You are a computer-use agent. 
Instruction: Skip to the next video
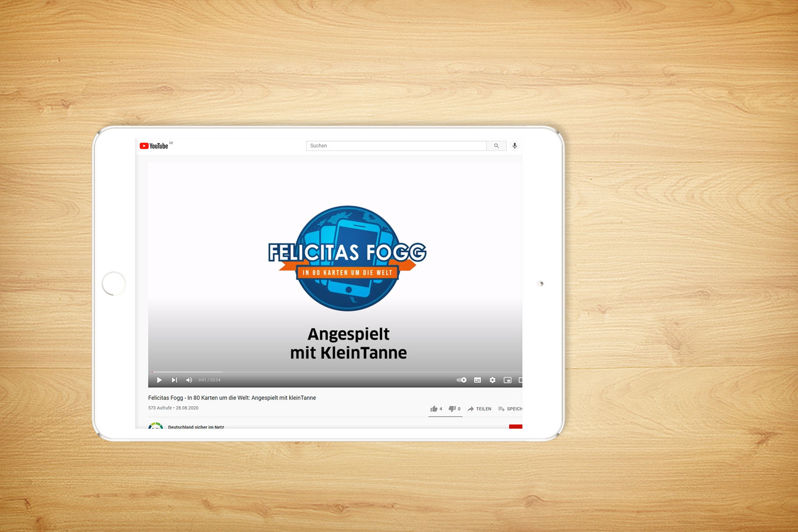[174, 380]
